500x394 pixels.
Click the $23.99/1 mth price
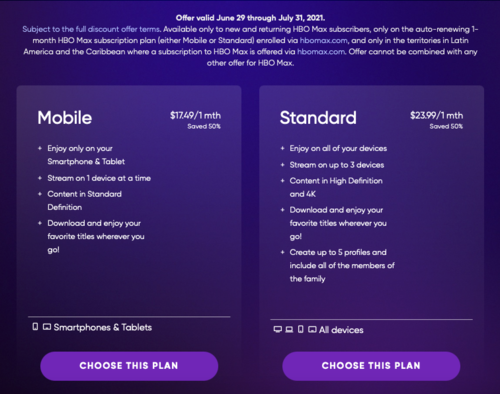(436, 115)
